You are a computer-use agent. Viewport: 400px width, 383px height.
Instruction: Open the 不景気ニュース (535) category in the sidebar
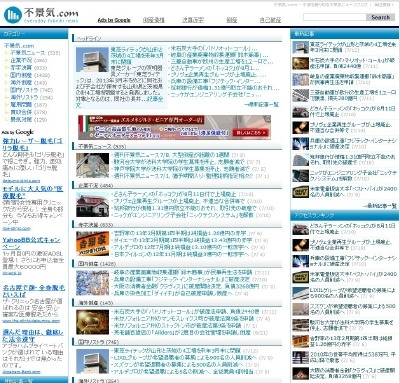coord(35,53)
